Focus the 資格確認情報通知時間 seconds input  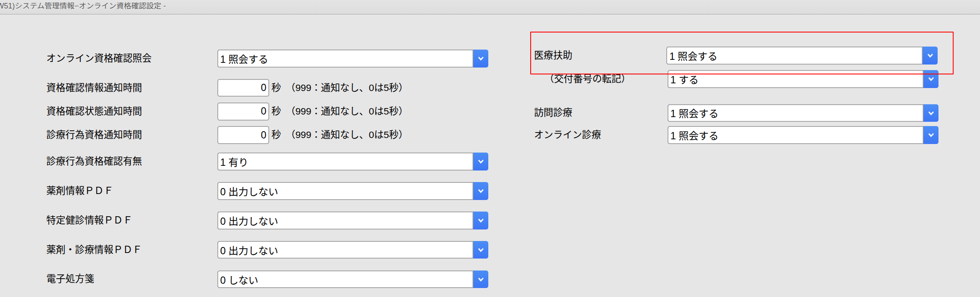[x=243, y=88]
